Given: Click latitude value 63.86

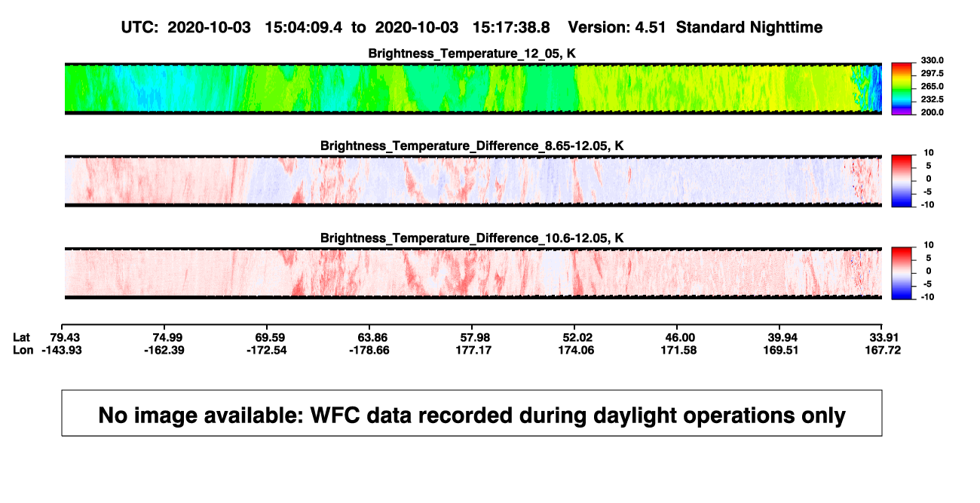Looking at the screenshot, I should 371,337.
